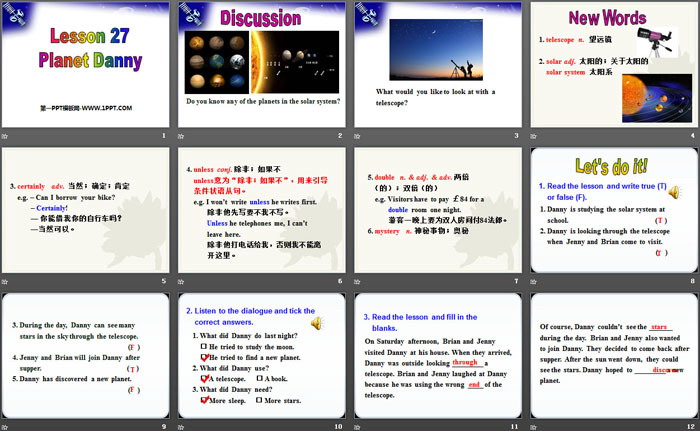Click checked box 'He tried to find a new planet'
Image resolution: width=700 pixels, height=431 pixels.
(204, 357)
